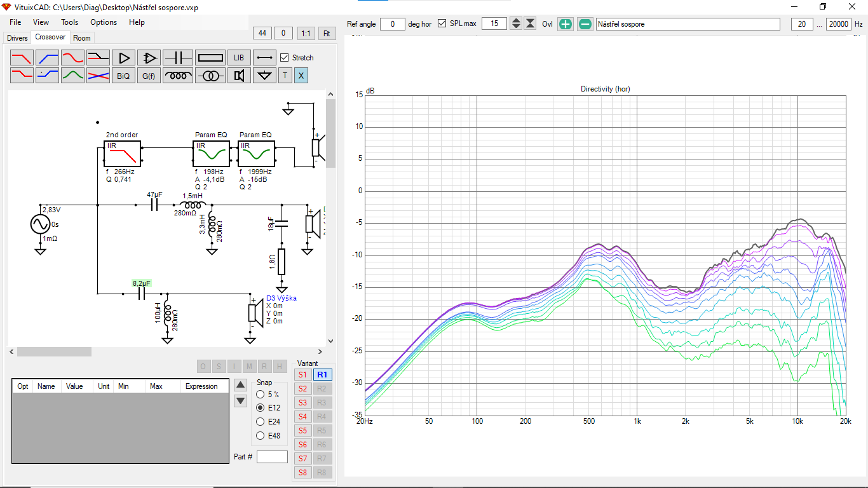Click the T button in crossover toolbar
This screenshot has height=488, width=868.
(x=285, y=76)
